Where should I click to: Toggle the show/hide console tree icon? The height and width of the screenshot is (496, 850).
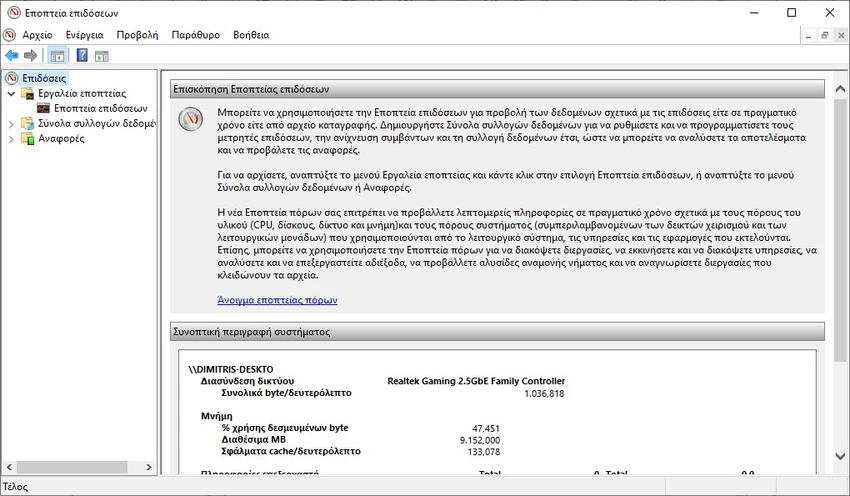pyautogui.click(x=57, y=55)
